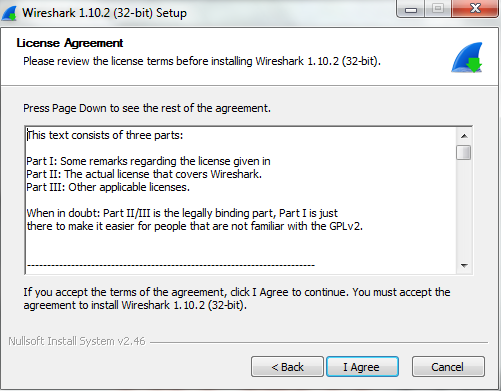Minimize the Wireshark Setup window
Screen dimensions: 501x391
click(411, 9)
